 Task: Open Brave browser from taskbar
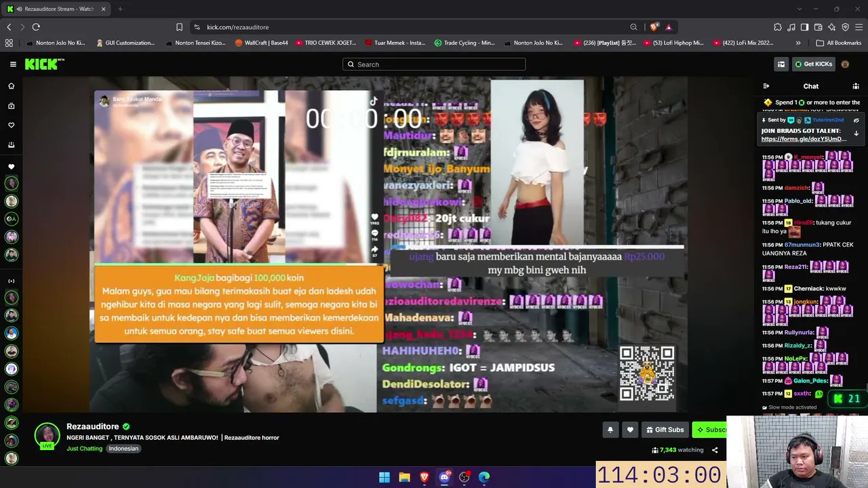click(x=425, y=477)
